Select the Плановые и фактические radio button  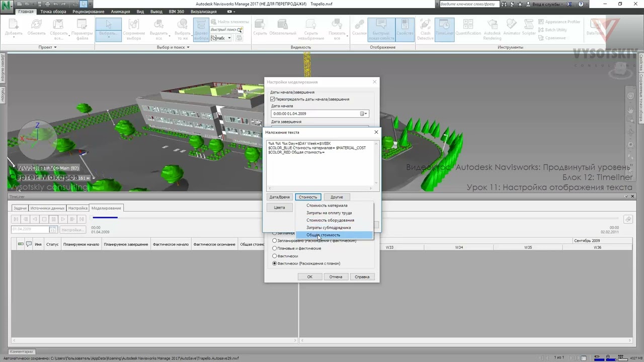pyautogui.click(x=275, y=248)
